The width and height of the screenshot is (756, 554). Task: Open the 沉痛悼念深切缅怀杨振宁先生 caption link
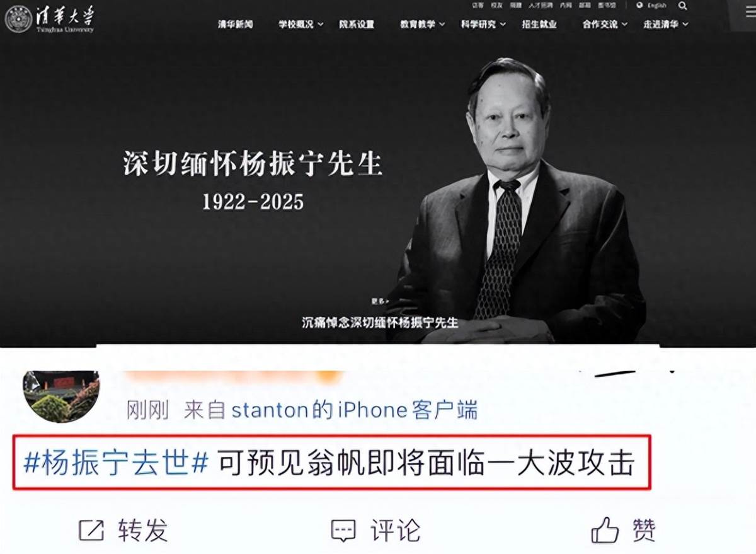click(380, 323)
